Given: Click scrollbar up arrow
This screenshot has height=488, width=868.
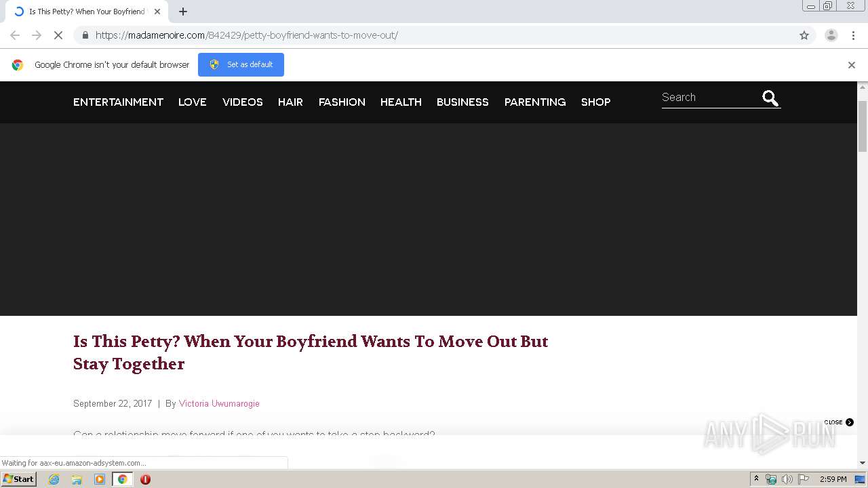Looking at the screenshot, I should pos(863,87).
